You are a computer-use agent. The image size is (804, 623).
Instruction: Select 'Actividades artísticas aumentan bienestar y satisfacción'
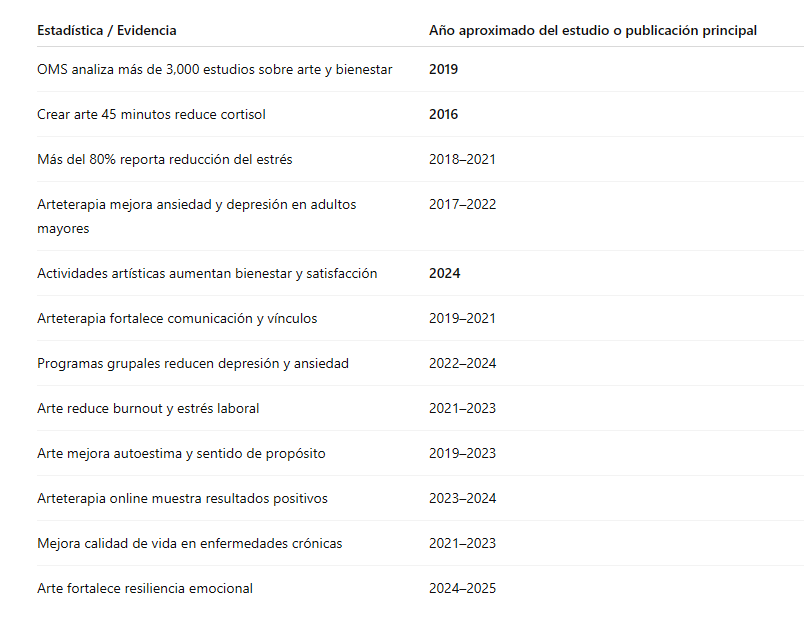tap(207, 273)
